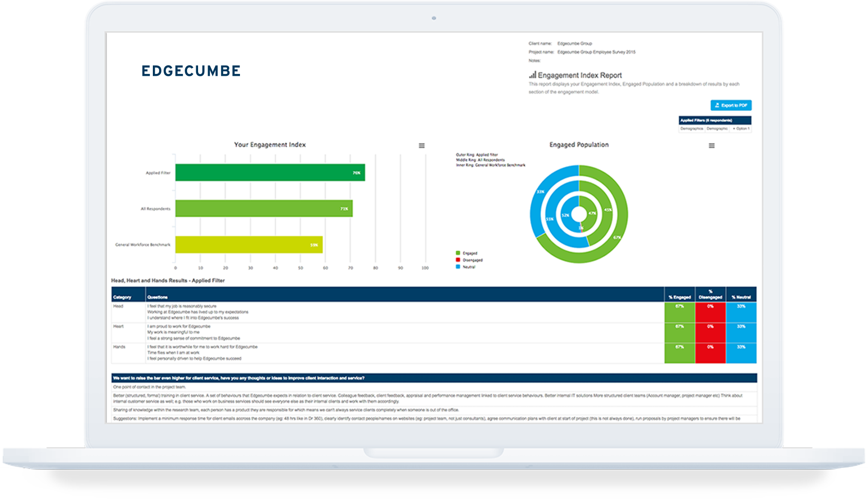Click the bar-chart icon beside Engagement Index Report
The image size is (868, 499).
coord(532,75)
